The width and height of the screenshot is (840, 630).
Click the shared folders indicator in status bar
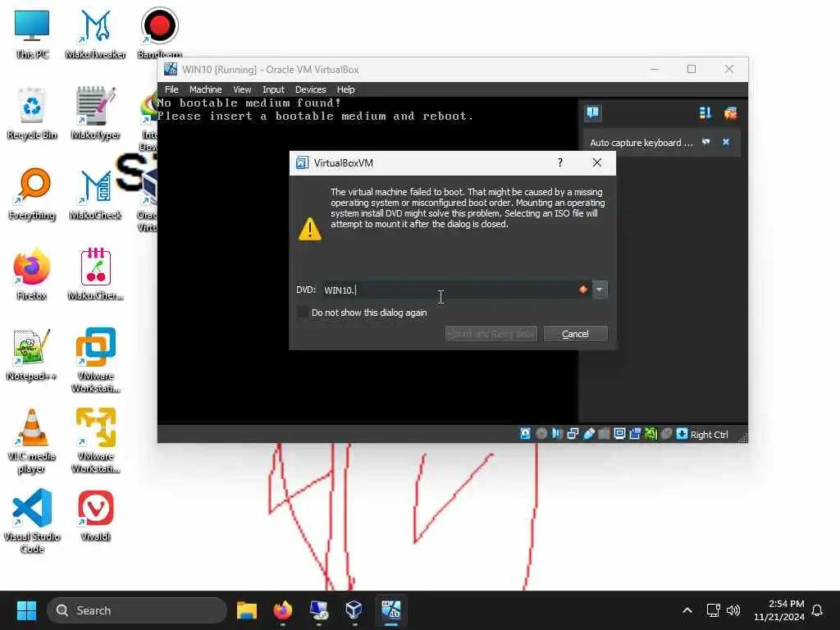tap(604, 434)
